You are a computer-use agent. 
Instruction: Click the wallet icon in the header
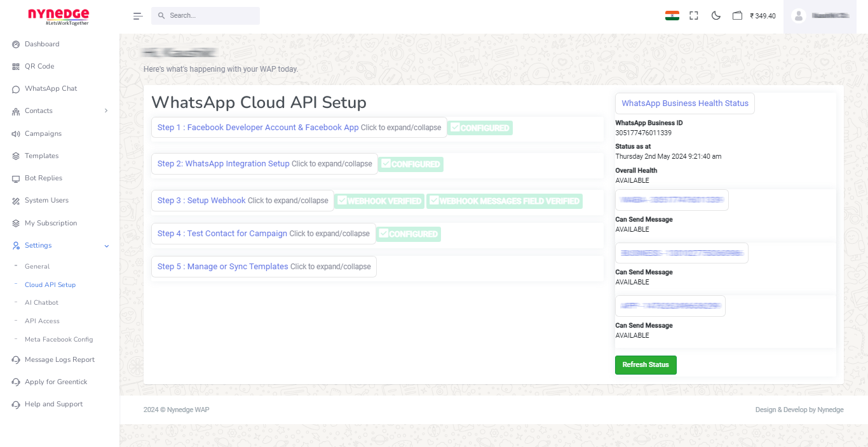(x=737, y=16)
